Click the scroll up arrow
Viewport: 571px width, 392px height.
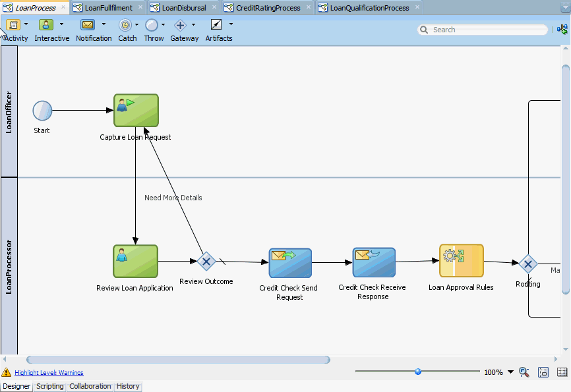(x=565, y=48)
